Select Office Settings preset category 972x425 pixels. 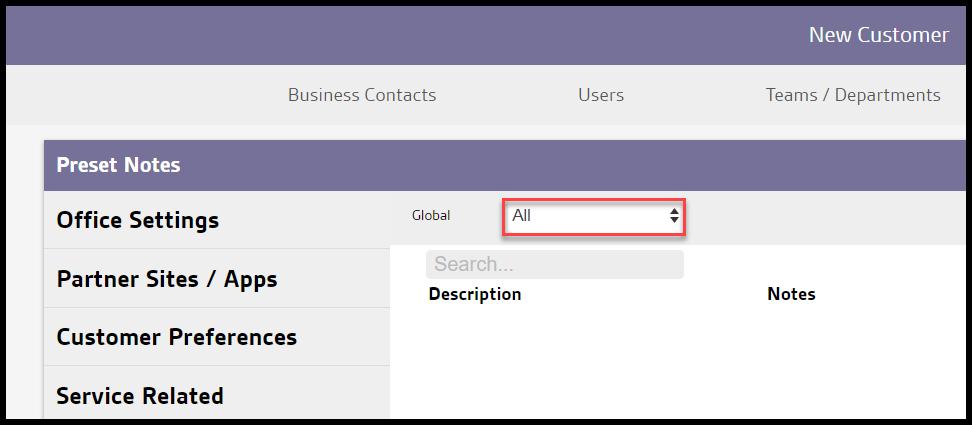(138, 220)
